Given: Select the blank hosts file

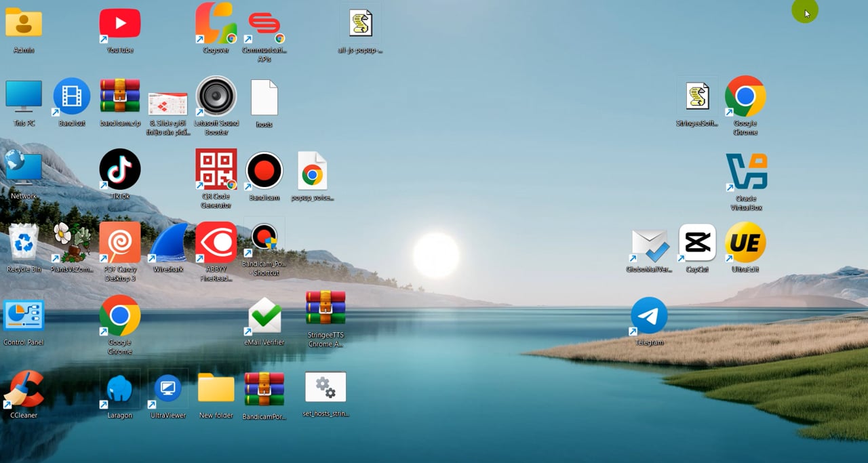Looking at the screenshot, I should point(264,98).
